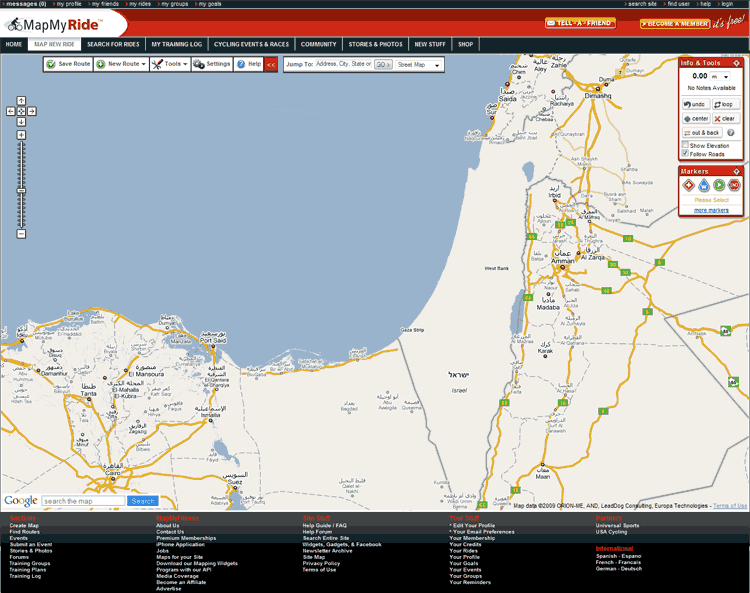Zoom out with the minus button
Image resolution: width=750 pixels, height=593 pixels.
point(21,234)
